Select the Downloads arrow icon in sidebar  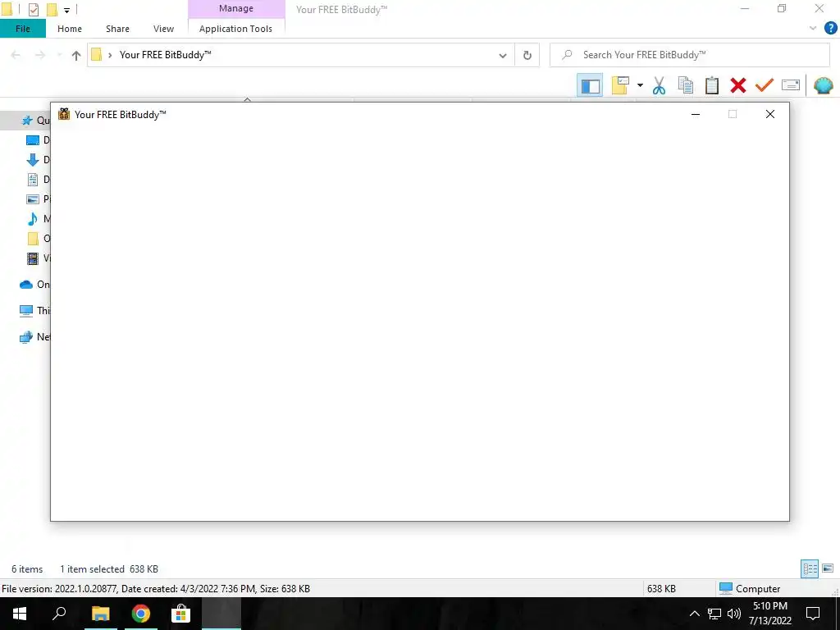(x=33, y=160)
